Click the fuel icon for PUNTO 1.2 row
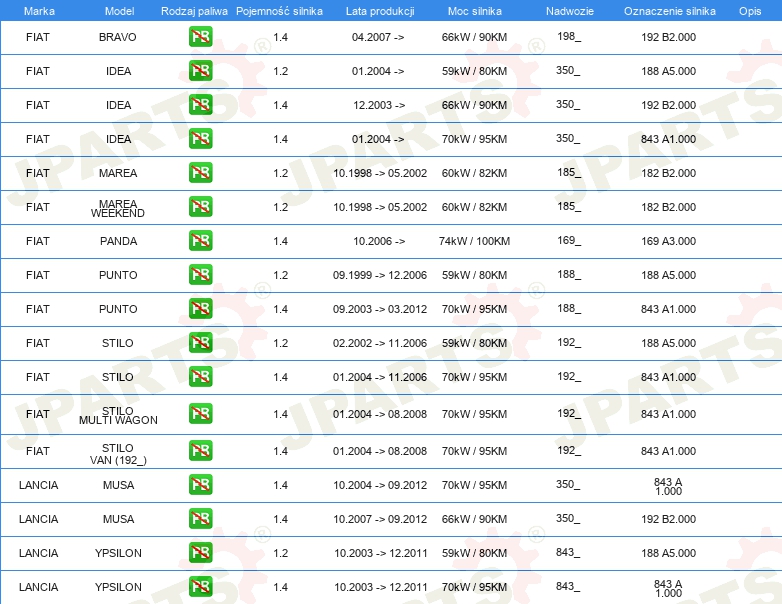This screenshot has width=782, height=604. coord(200,274)
